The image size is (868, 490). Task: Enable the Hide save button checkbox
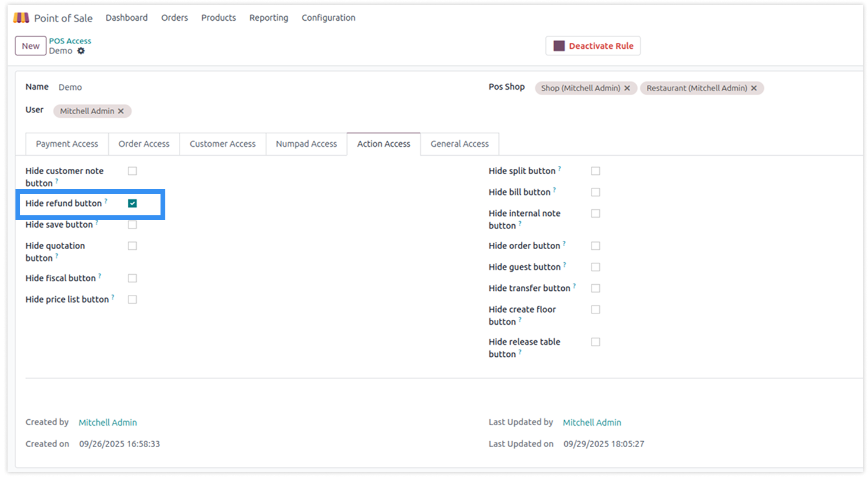pos(132,225)
